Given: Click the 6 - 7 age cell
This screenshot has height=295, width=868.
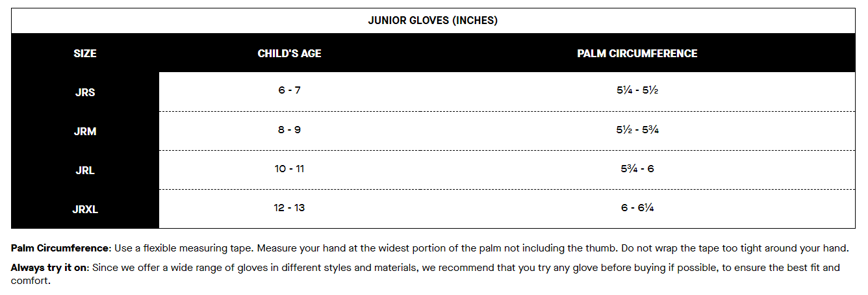Looking at the screenshot, I should click(x=289, y=90).
